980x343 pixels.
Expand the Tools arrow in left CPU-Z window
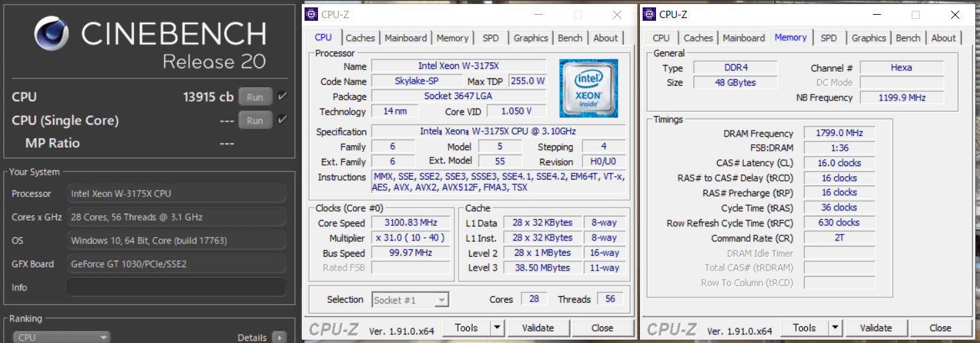[x=497, y=328]
